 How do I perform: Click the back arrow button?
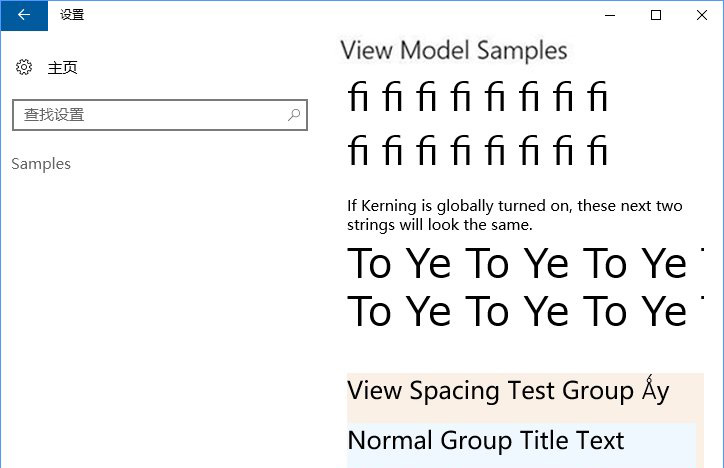point(24,15)
